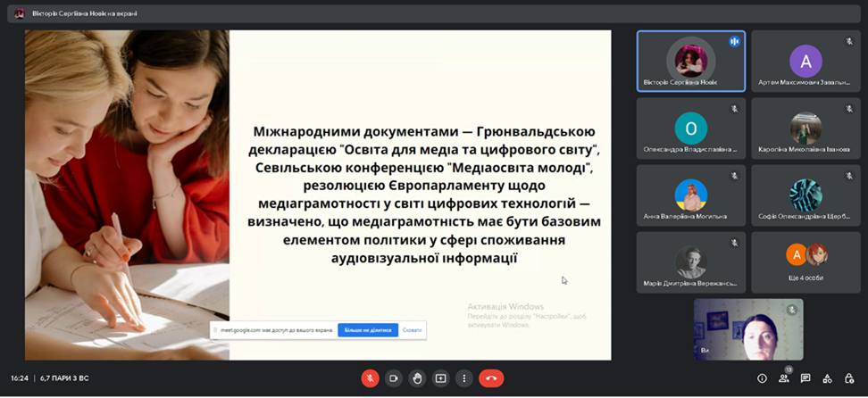Click the '16:24' clock in the bottom bar
This screenshot has height=398, width=868.
pyautogui.click(x=20, y=378)
